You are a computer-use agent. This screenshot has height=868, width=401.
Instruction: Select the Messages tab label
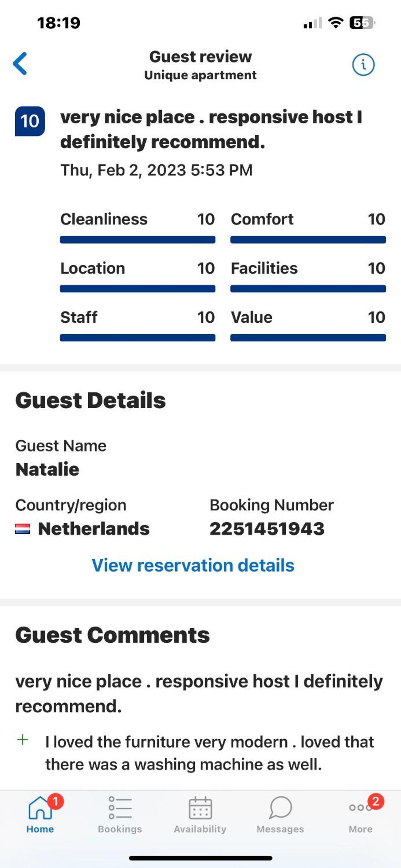(280, 829)
